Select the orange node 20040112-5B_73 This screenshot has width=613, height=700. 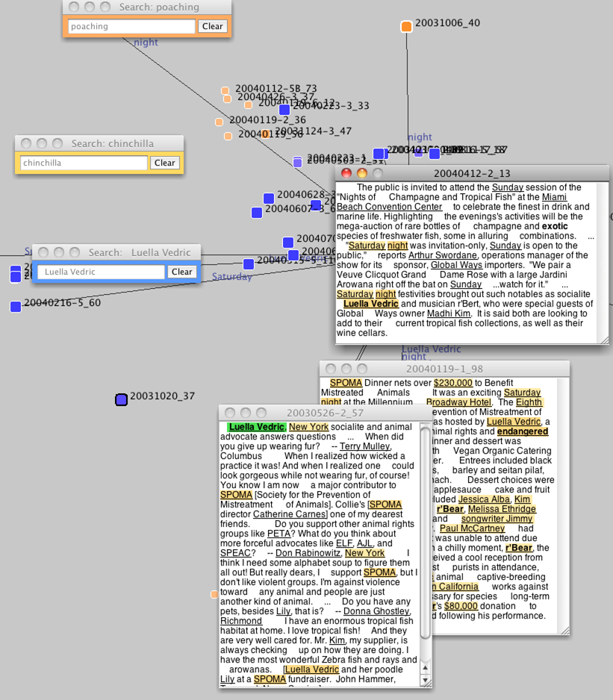coord(225,91)
